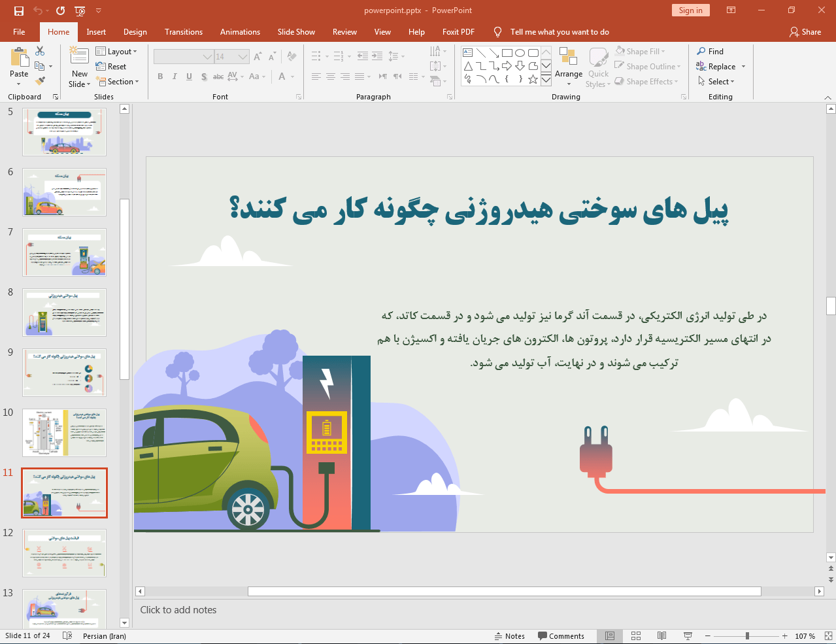Image resolution: width=836 pixels, height=644 pixels.
Task: Click the Arrange button
Action: pyautogui.click(x=569, y=67)
